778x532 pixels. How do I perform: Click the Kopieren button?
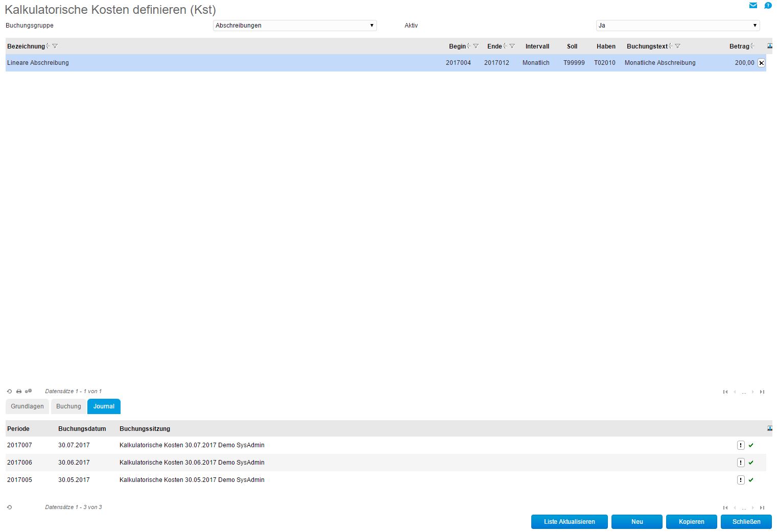[x=692, y=522]
